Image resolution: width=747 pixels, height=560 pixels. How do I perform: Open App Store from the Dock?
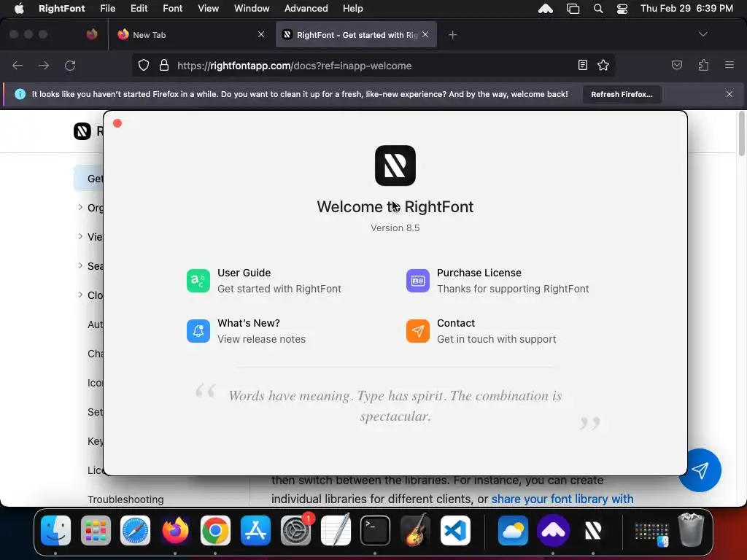point(255,530)
